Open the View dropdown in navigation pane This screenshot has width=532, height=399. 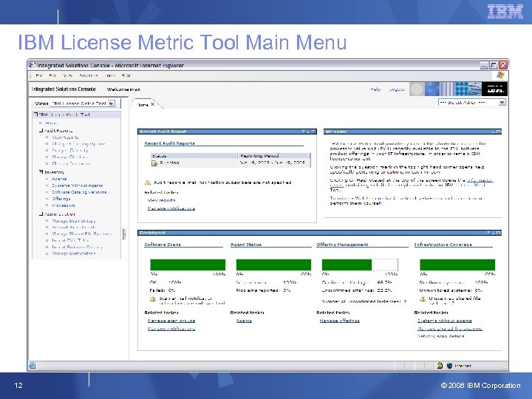pyautogui.click(x=111, y=103)
